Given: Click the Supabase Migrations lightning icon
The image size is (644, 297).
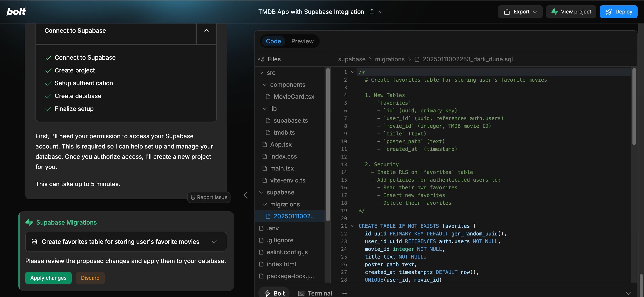Looking at the screenshot, I should (29, 222).
